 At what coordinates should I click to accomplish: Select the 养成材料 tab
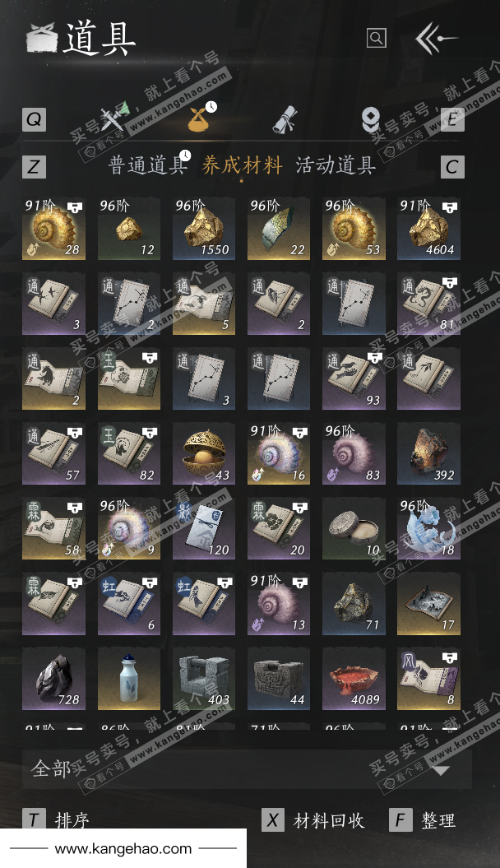tap(242, 165)
